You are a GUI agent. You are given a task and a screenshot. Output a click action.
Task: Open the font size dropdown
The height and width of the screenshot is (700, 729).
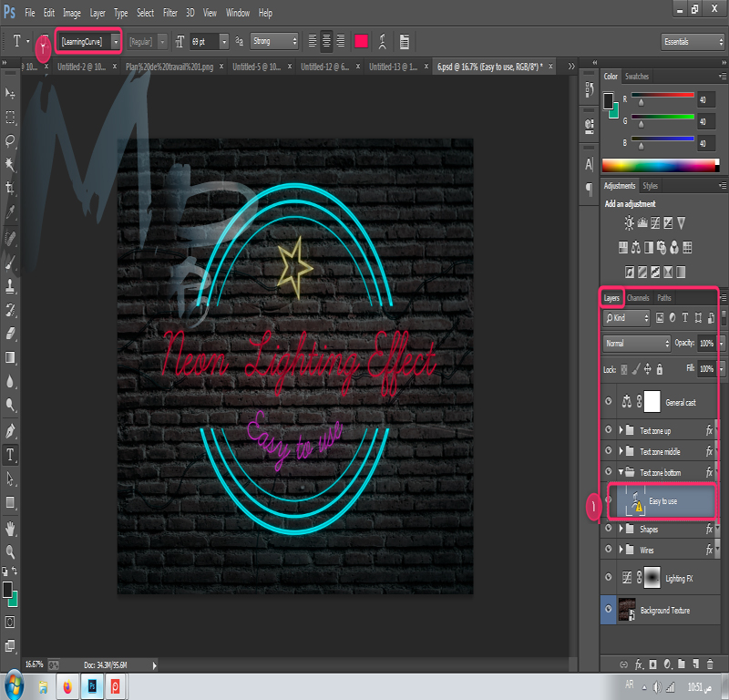[x=224, y=41]
